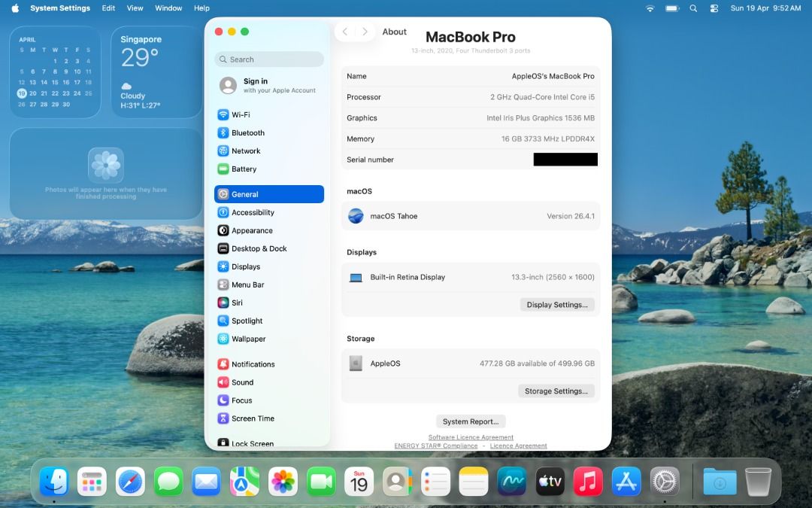Select Network in the sidebar
The height and width of the screenshot is (508, 812).
click(x=268, y=151)
